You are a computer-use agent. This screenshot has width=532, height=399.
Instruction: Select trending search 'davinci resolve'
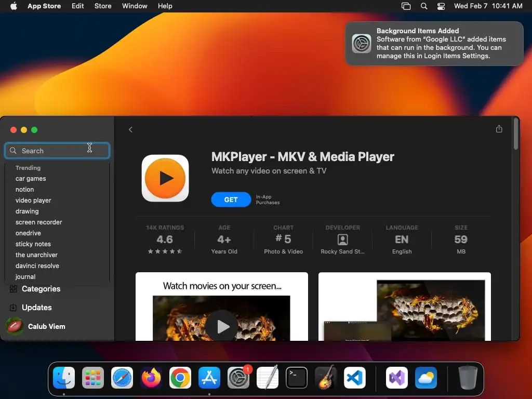pos(37,265)
